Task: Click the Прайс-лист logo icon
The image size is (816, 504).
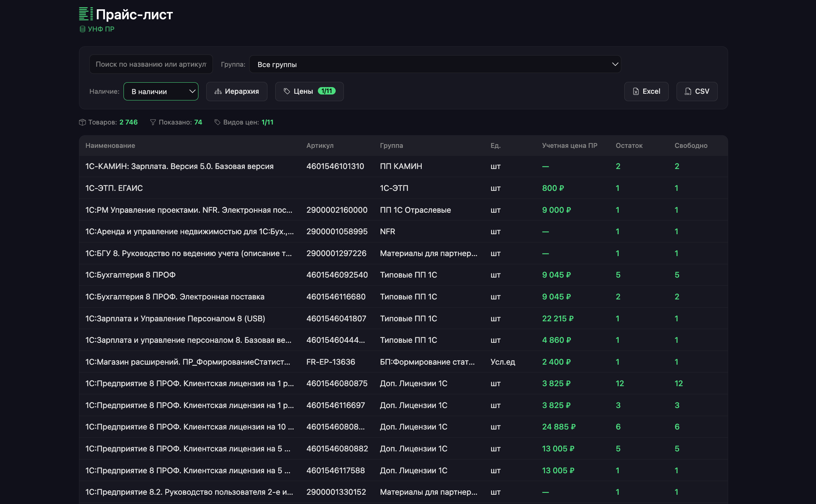Action: tap(86, 14)
